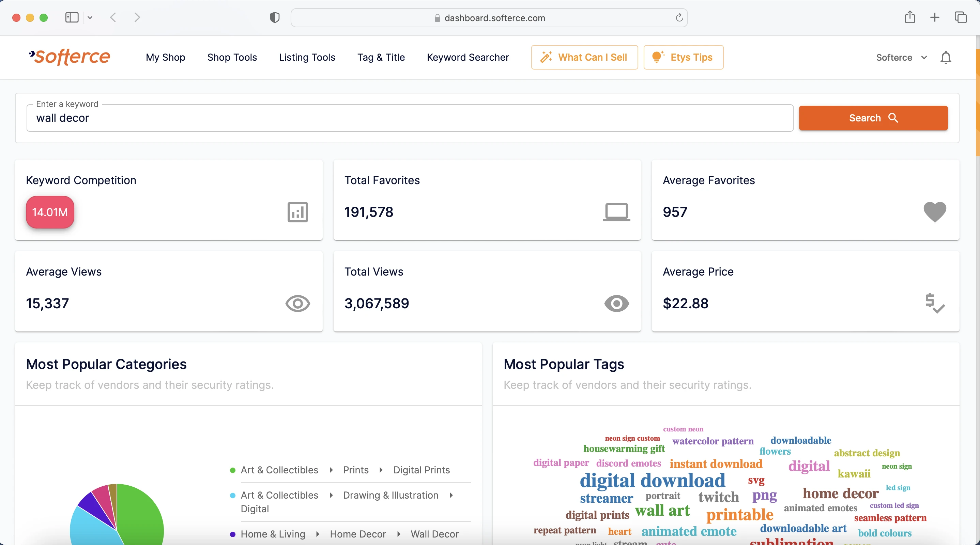Toggle the Safari sidebar icon

click(x=72, y=17)
